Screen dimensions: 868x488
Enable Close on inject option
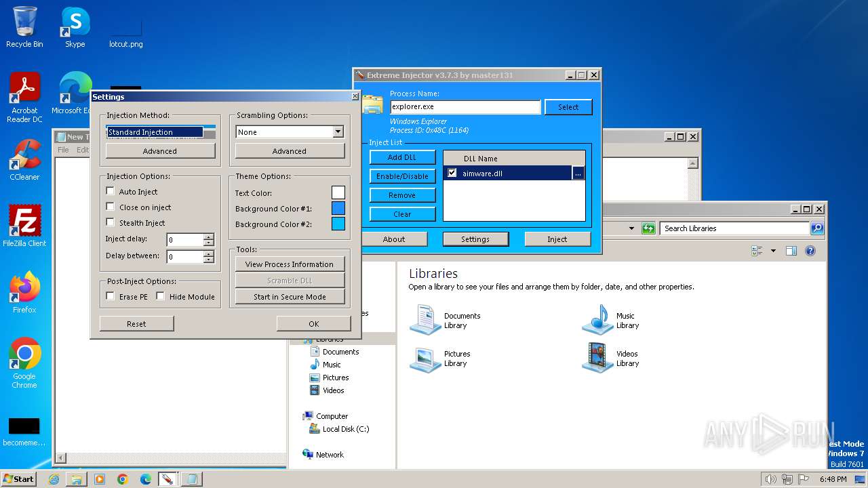pos(111,207)
